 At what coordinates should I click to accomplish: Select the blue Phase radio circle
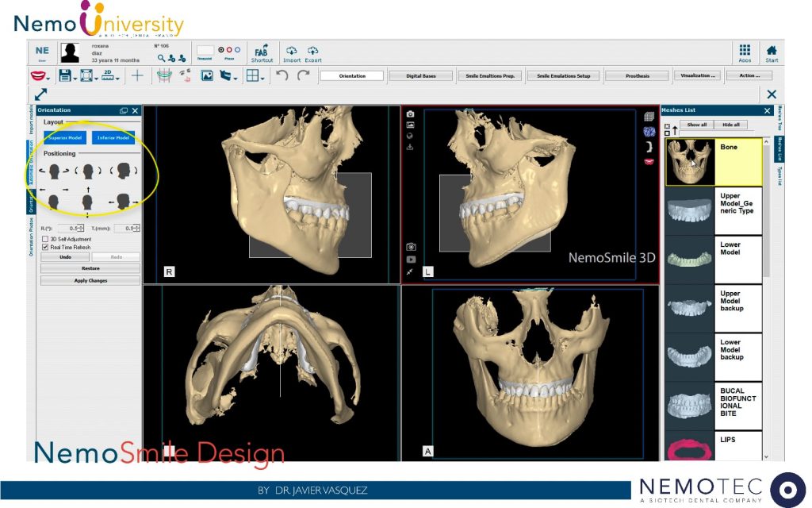tap(238, 50)
